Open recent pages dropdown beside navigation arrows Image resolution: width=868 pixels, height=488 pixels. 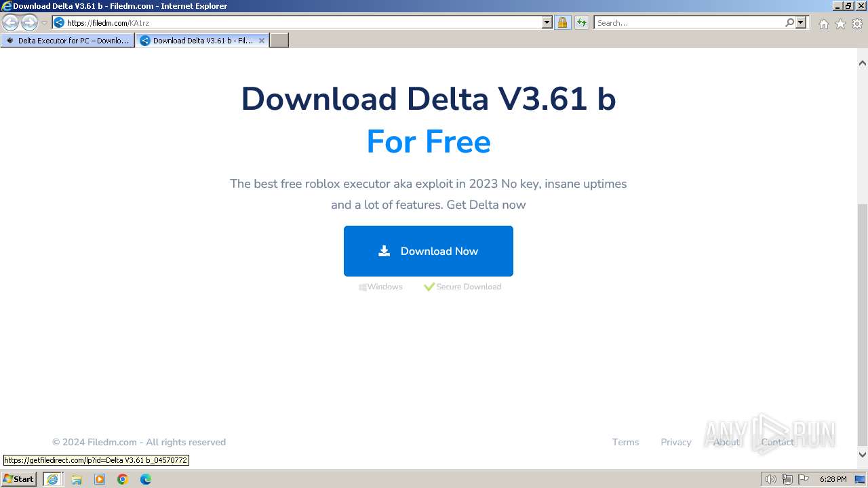44,23
